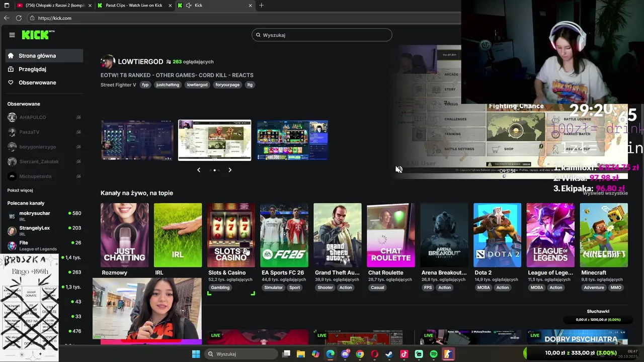Open the Slots & Casino category card

pos(231,235)
